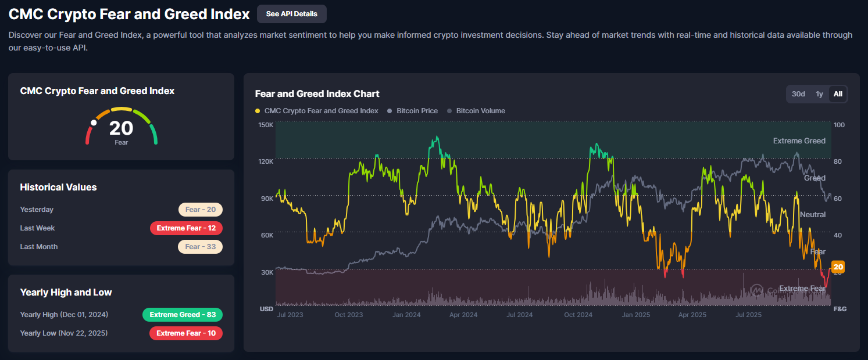Choose the All time range tab
The height and width of the screenshot is (360, 868).
click(x=838, y=94)
